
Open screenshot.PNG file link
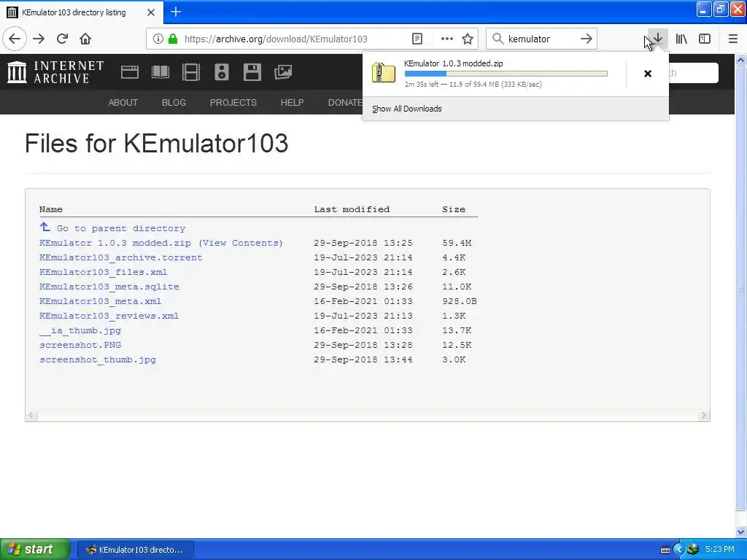point(80,345)
